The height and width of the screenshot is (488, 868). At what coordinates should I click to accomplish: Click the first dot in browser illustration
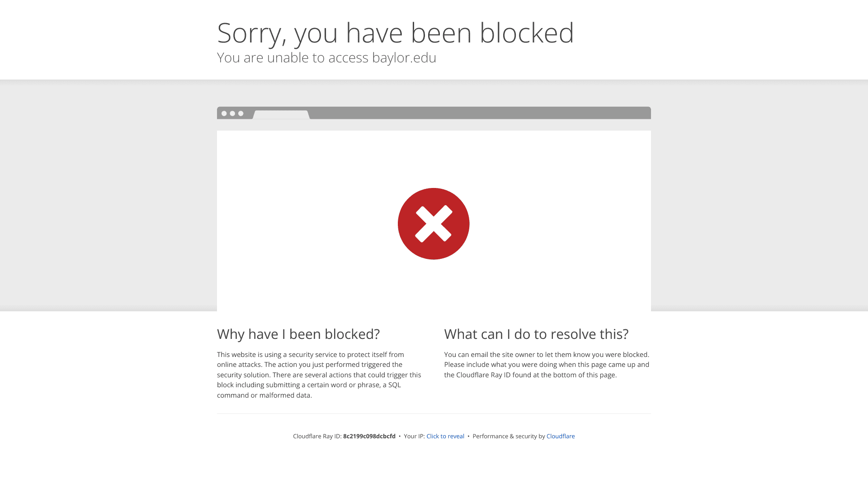click(224, 113)
